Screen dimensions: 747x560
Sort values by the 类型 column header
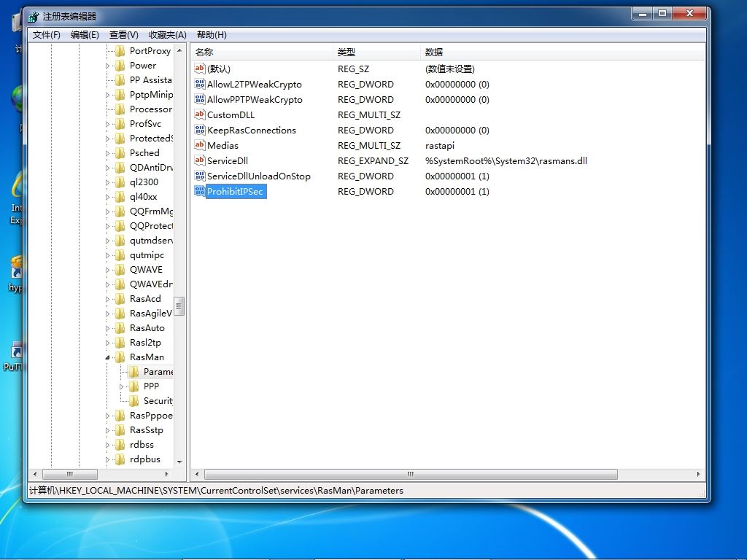(376, 52)
